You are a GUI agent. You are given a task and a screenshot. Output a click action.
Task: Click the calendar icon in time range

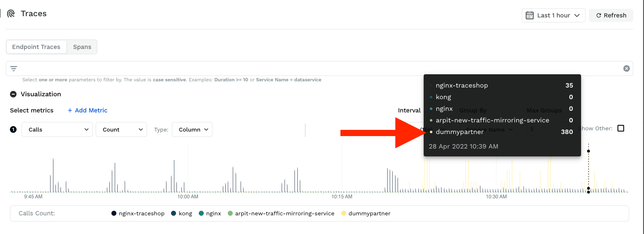pos(529,15)
